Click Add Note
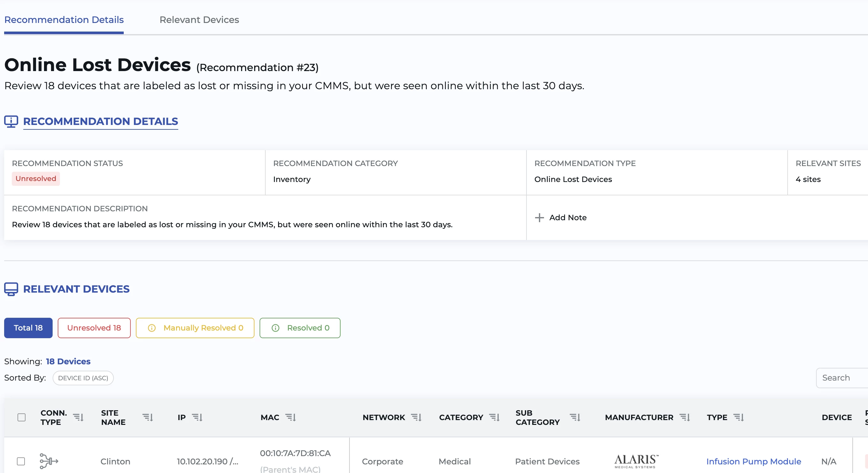Screen dimensions: 868x473 [561, 218]
